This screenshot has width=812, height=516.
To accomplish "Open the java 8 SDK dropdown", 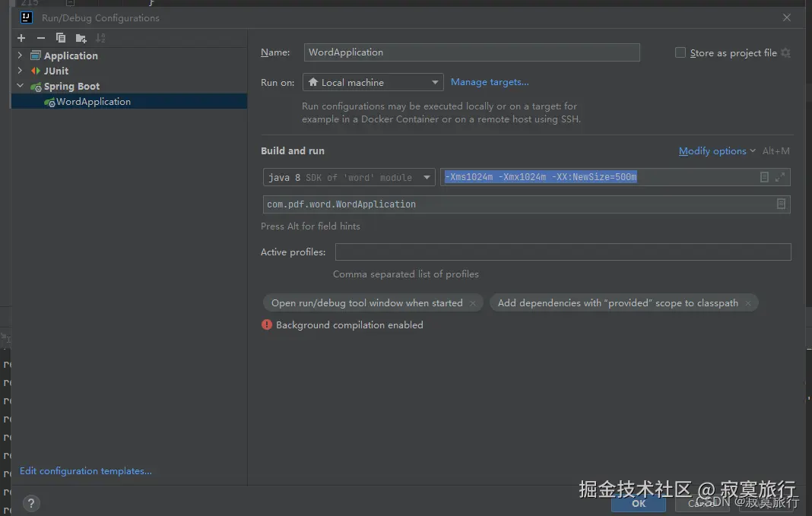I will click(x=349, y=177).
